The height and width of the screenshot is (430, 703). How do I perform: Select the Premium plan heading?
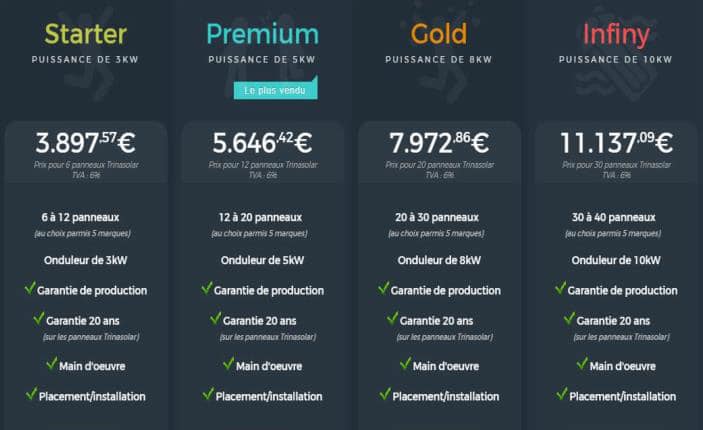(x=262, y=35)
